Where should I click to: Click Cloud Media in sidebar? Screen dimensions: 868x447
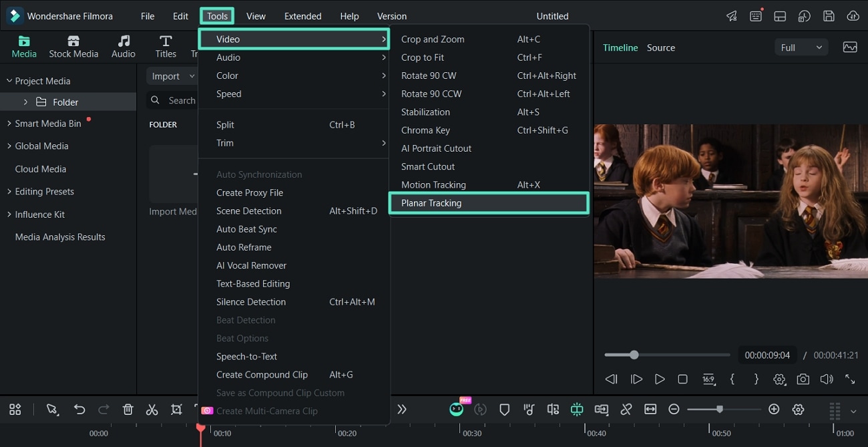pos(41,169)
